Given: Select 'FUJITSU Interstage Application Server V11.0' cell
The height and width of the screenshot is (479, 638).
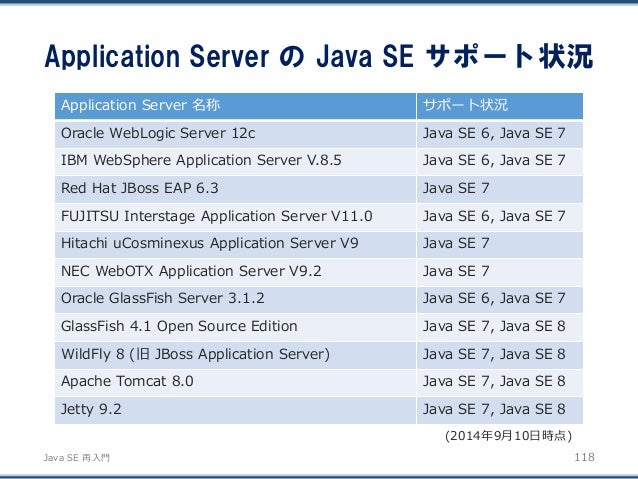Looking at the screenshot, I should [x=236, y=217].
